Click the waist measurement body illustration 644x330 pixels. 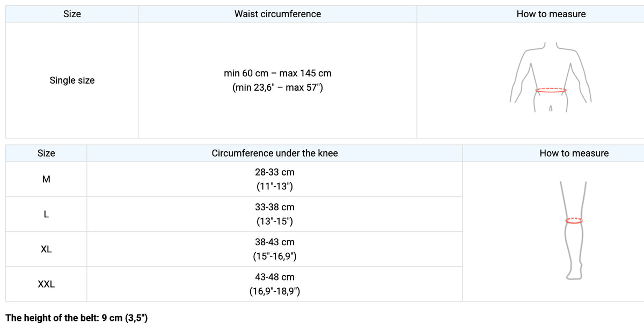(x=551, y=77)
